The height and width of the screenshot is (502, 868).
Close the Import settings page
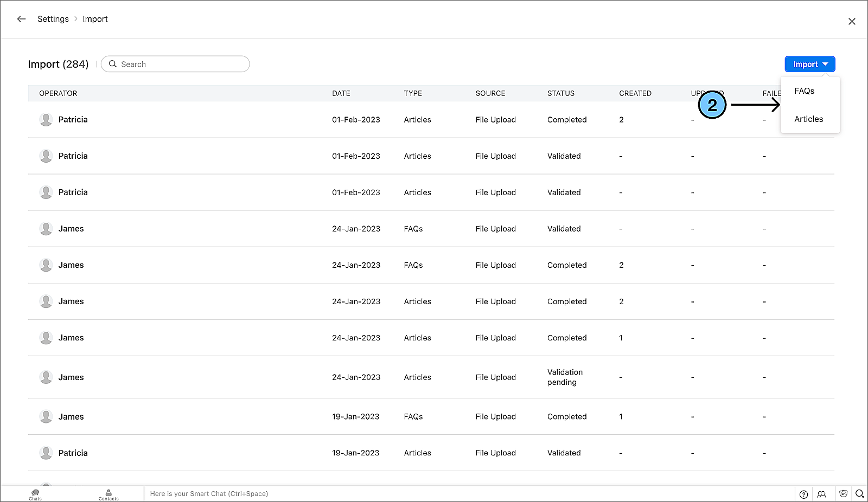pos(852,21)
